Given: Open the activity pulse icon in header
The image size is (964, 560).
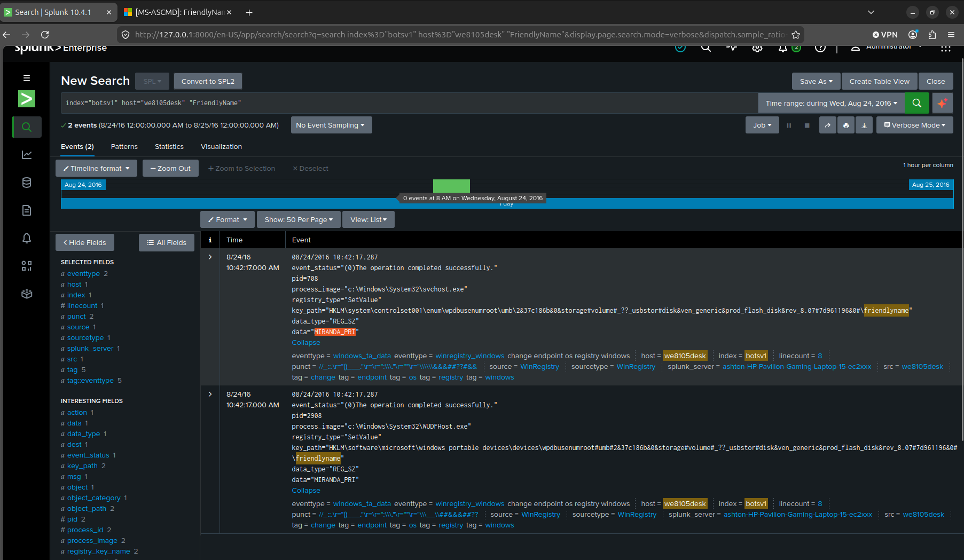Looking at the screenshot, I should 732,48.
